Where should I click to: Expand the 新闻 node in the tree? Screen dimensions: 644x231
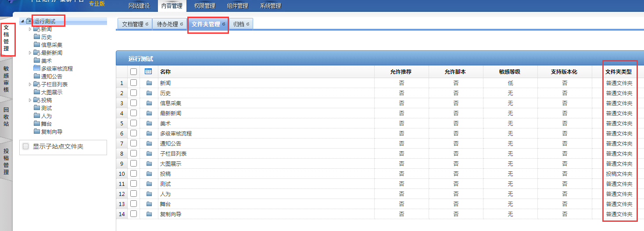30,29
